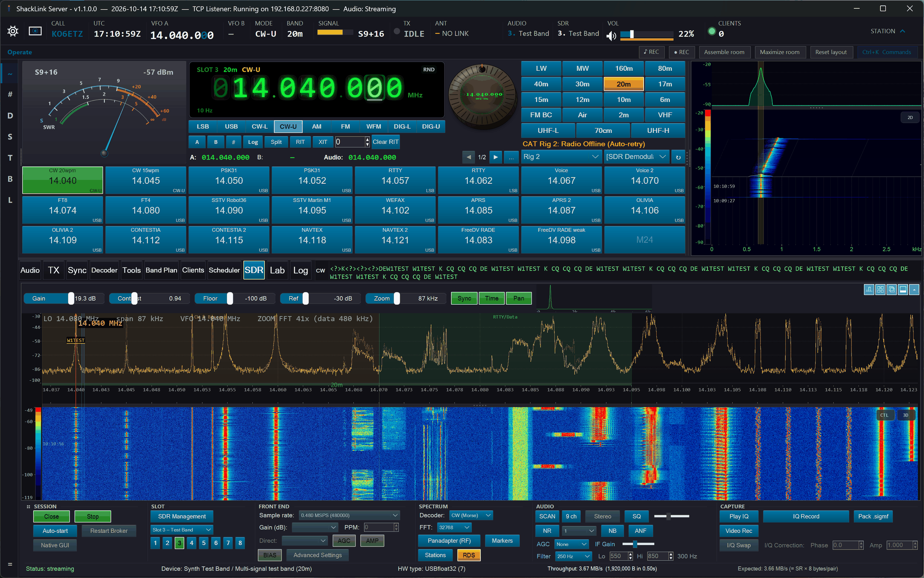
Task: Click the collapse up-arrow icon above spectrum
Action: click(x=914, y=289)
